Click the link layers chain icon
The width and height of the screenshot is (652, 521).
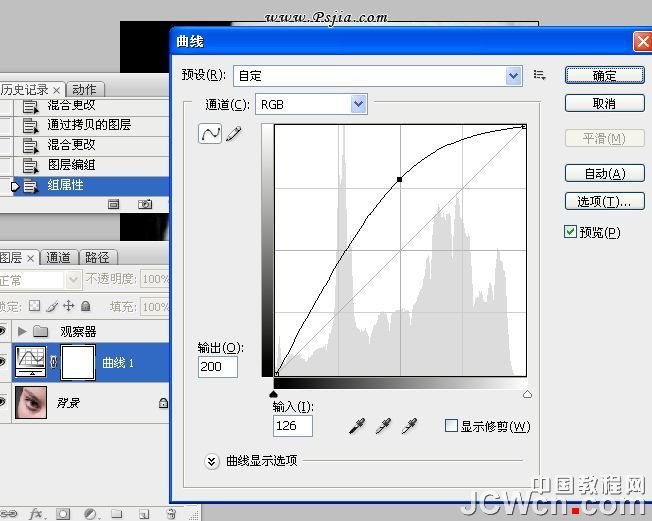click(8, 514)
